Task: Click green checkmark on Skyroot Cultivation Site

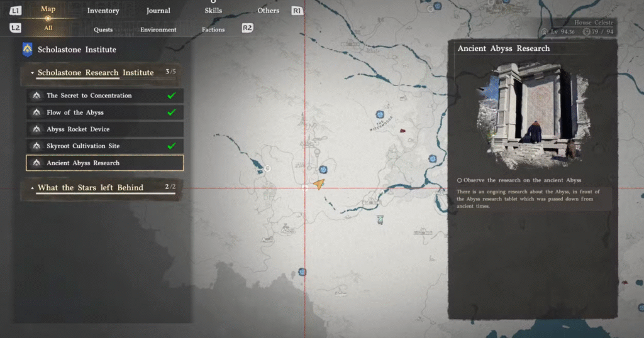Action: [171, 146]
